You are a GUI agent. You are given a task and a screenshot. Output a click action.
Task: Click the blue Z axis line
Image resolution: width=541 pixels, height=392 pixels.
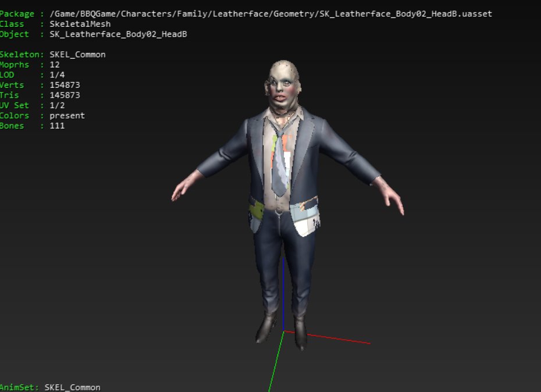pyautogui.click(x=284, y=293)
